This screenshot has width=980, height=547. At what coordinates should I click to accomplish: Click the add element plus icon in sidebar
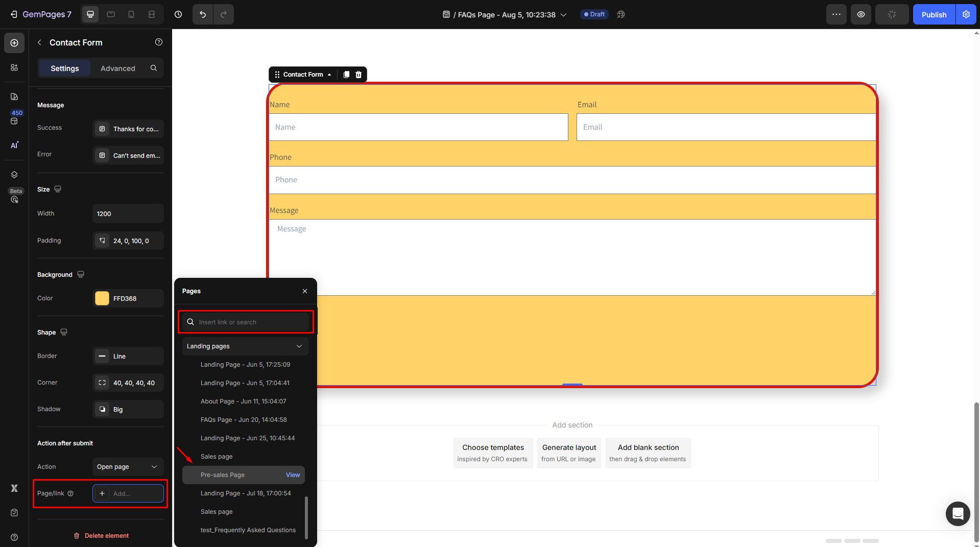(x=14, y=43)
